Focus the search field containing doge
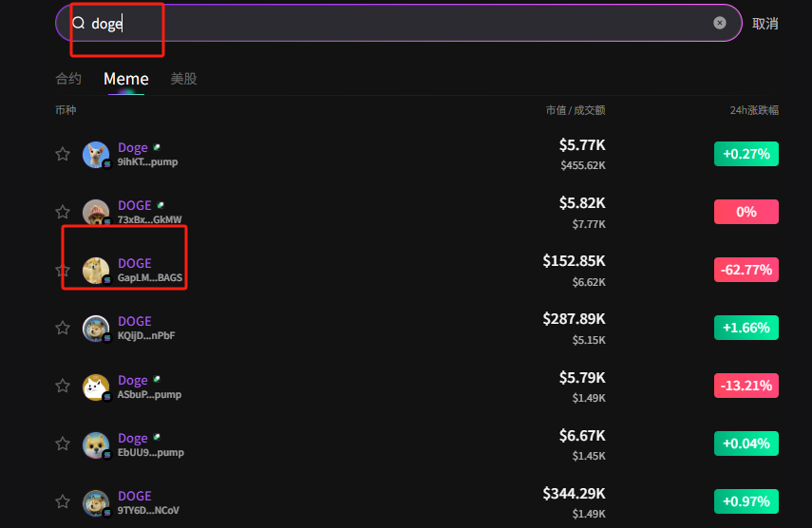Screen dimensions: 812x528 tap(398, 23)
